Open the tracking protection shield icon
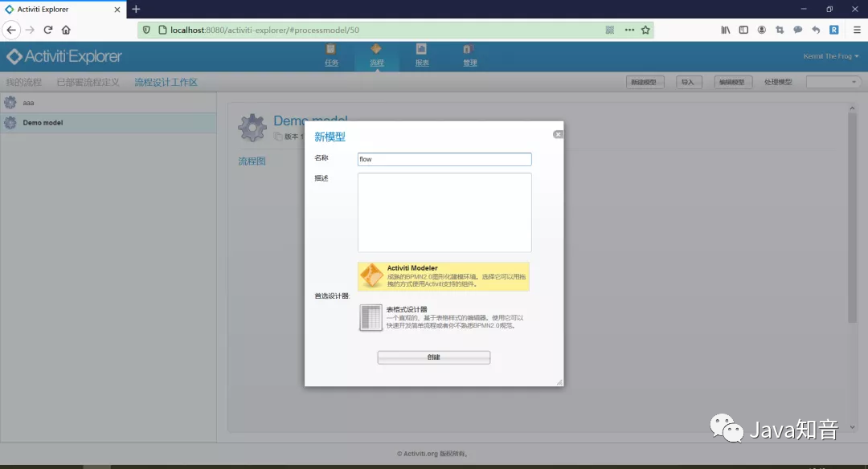The width and height of the screenshot is (868, 469). pos(146,30)
